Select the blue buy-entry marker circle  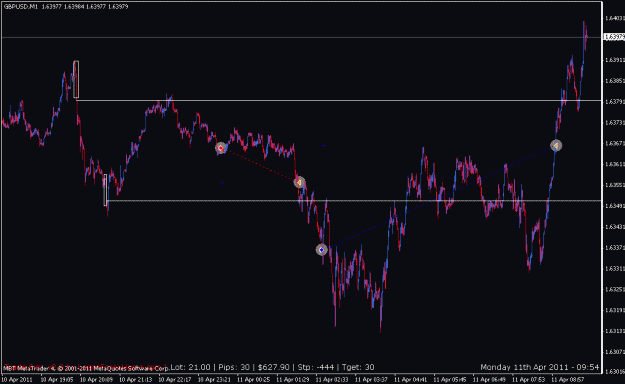[322, 250]
